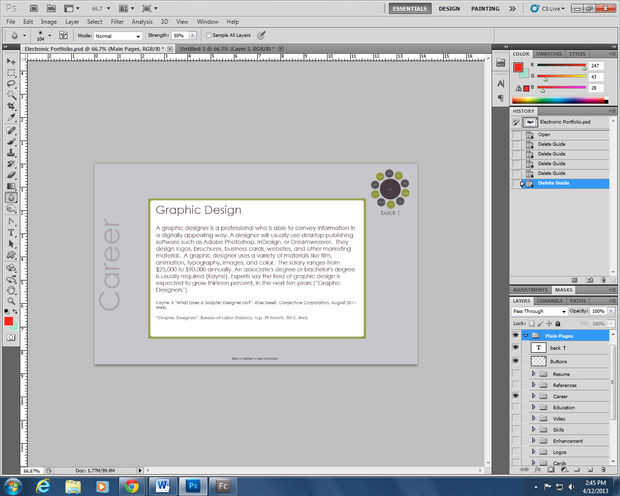Viewport: 620px width, 496px height.
Task: Open the Pass Through blend mode dropdown
Action: click(x=538, y=311)
